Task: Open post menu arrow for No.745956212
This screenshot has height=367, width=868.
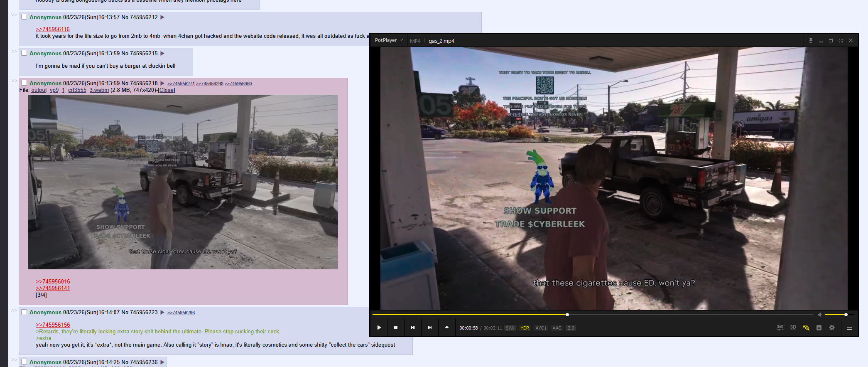Action: coord(162,17)
